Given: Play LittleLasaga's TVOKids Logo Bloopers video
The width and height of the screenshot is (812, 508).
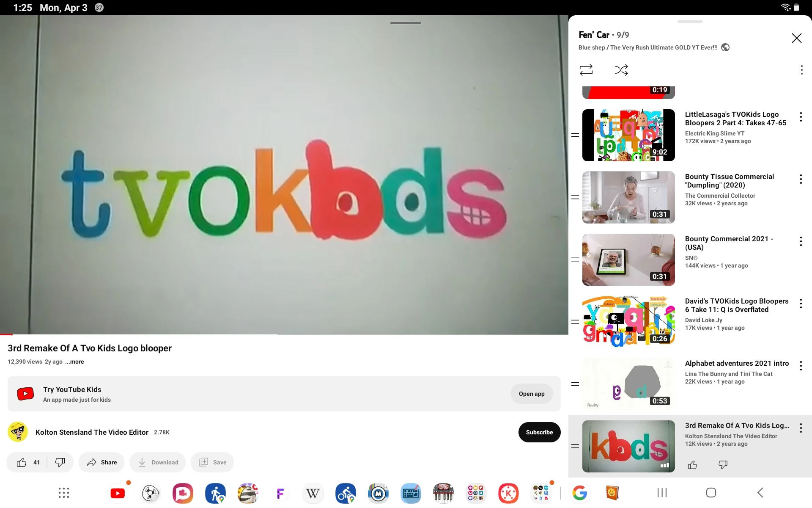Looking at the screenshot, I should click(628, 135).
